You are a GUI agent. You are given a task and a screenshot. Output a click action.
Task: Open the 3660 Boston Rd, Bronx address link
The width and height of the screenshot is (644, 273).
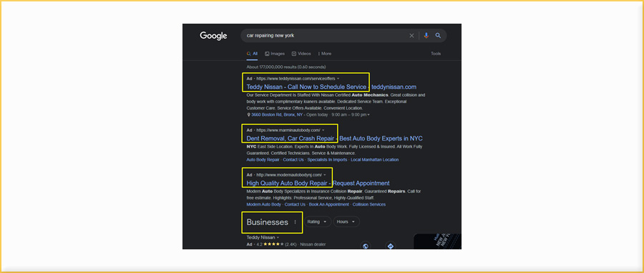[x=277, y=115]
